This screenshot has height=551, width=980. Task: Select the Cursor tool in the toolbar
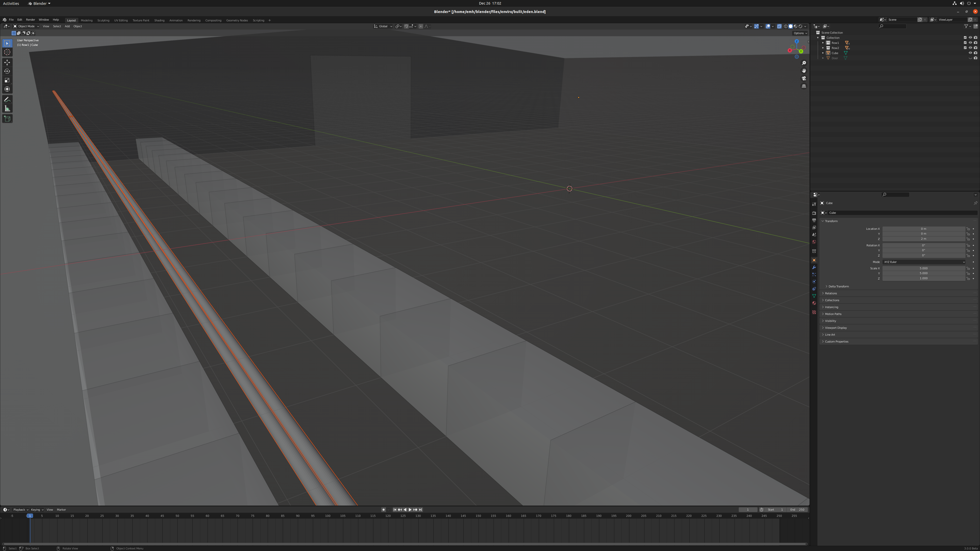click(x=7, y=52)
